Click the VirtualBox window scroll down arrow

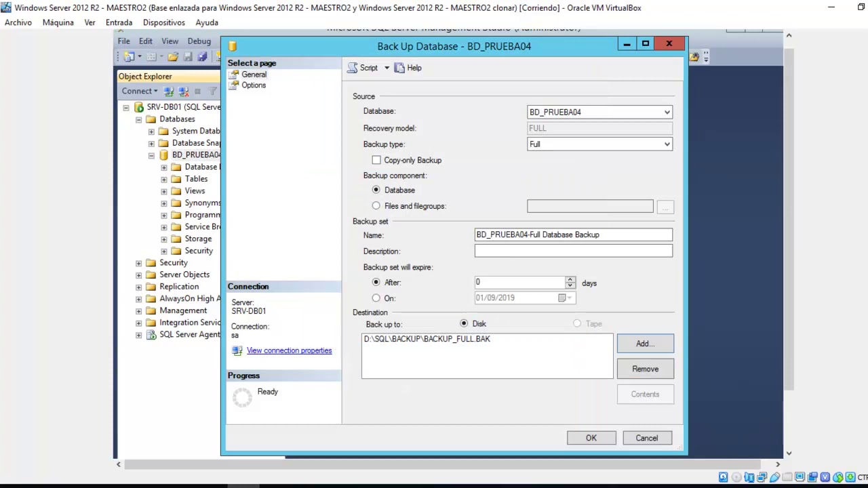(789, 453)
